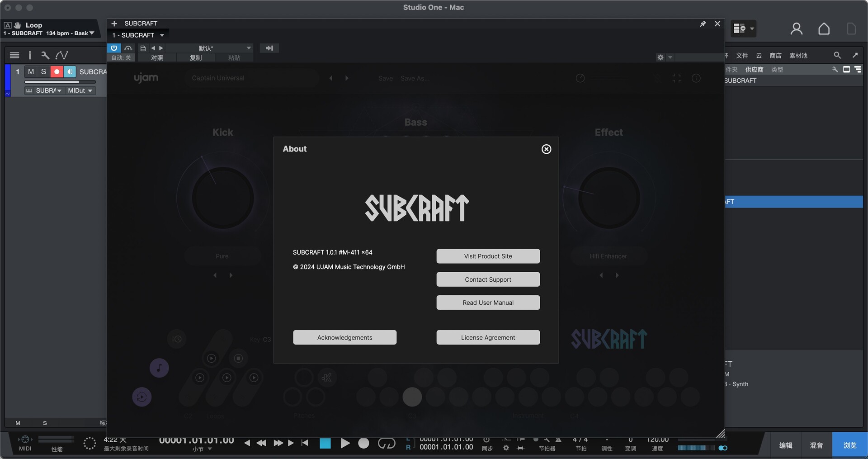
Task: Search the browser with magnifier icon
Action: (837, 55)
